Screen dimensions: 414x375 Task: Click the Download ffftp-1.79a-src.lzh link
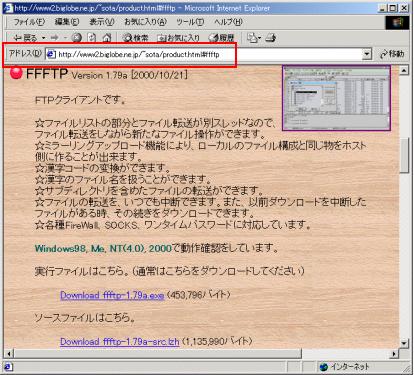click(120, 342)
